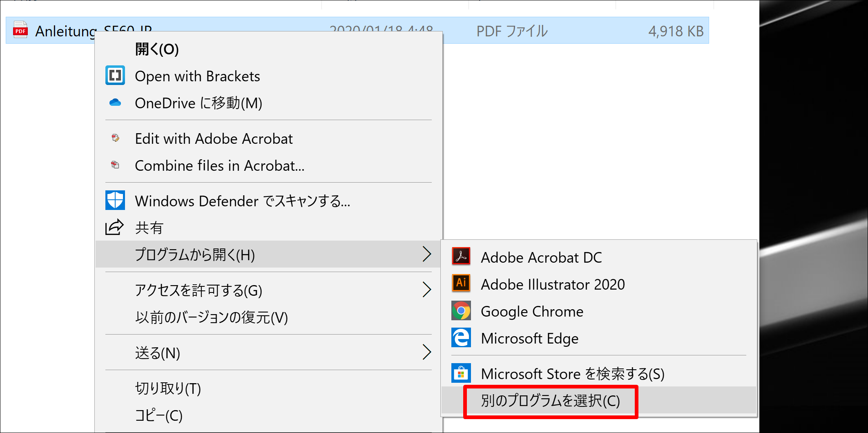Click the Microsoft Store bag icon
The image size is (868, 433).
[461, 373]
